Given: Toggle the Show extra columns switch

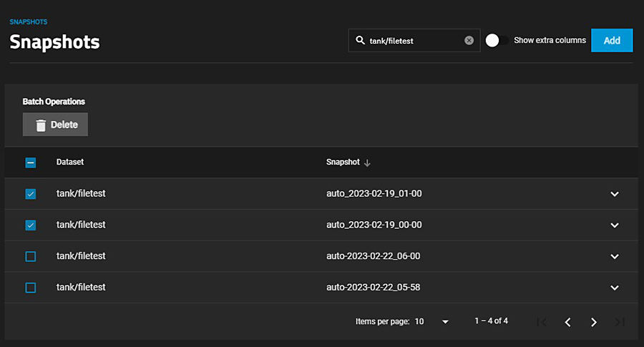Looking at the screenshot, I should [497, 41].
